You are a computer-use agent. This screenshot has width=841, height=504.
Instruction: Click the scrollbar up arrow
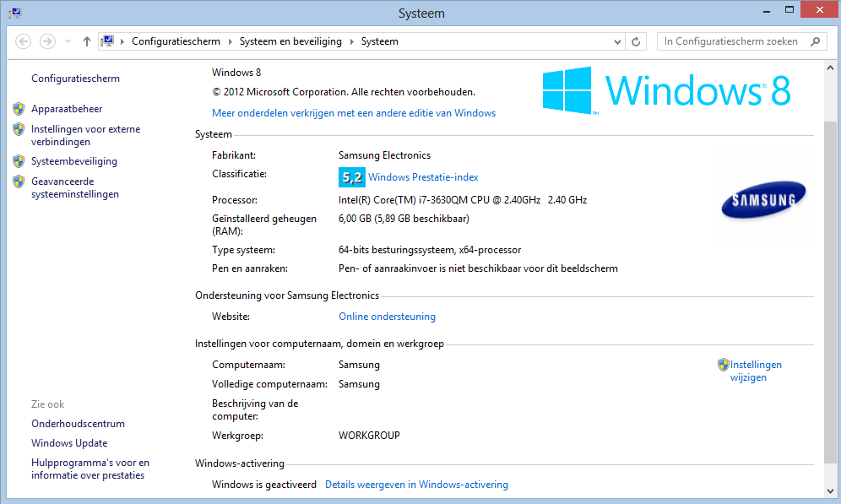tap(830, 68)
